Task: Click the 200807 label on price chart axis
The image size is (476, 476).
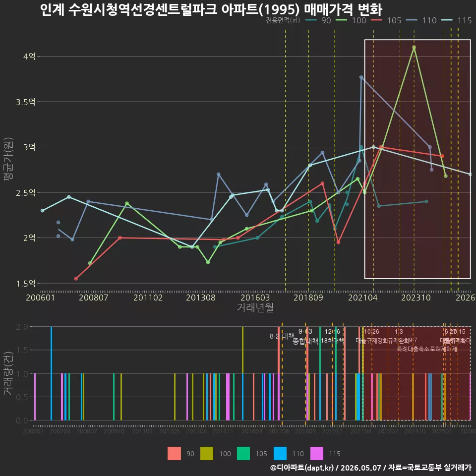Action: pyautogui.click(x=94, y=297)
